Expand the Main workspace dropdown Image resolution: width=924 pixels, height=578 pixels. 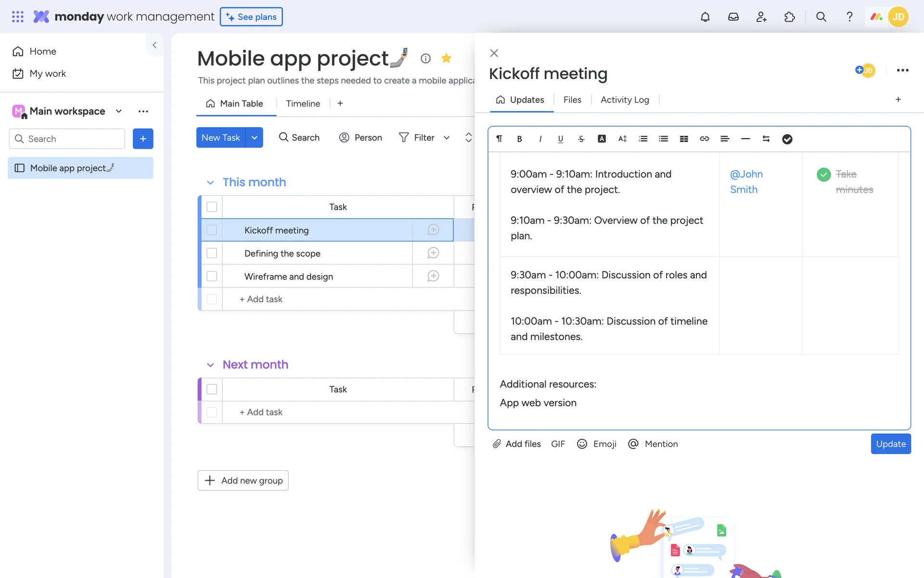click(x=118, y=111)
